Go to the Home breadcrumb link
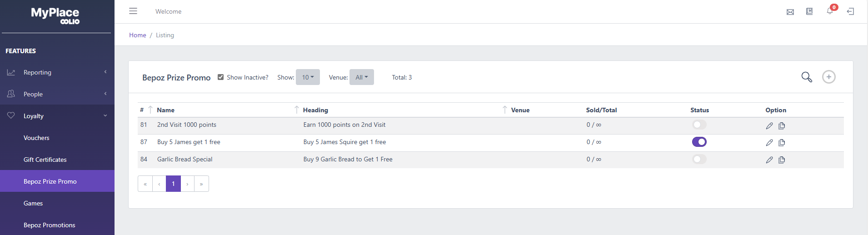The width and height of the screenshot is (868, 235). coord(138,35)
